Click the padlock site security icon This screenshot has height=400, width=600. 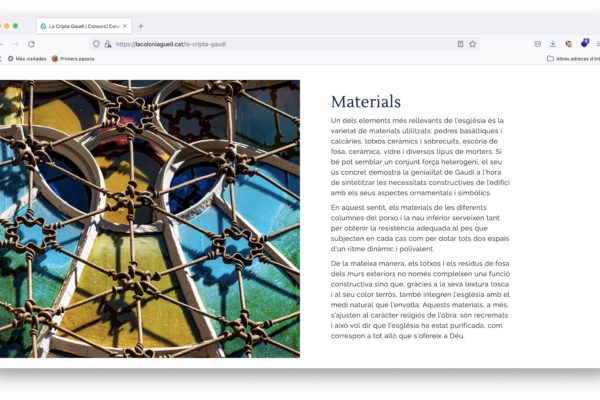click(107, 44)
